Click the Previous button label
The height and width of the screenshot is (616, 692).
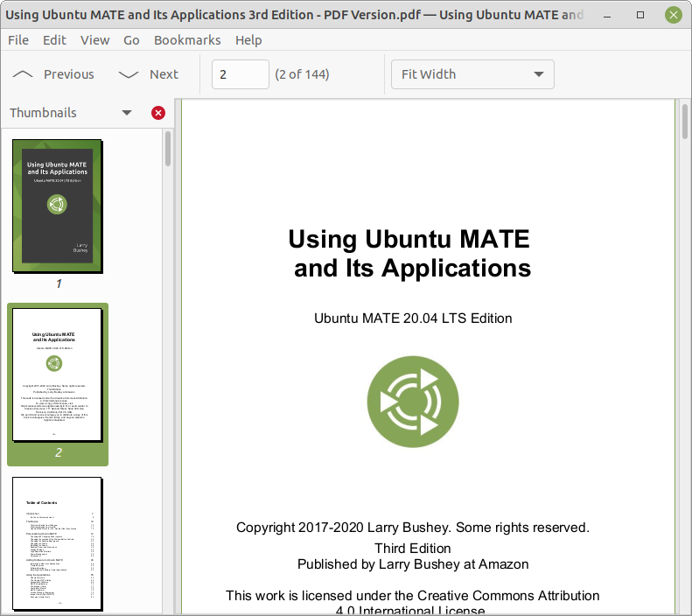coord(69,74)
